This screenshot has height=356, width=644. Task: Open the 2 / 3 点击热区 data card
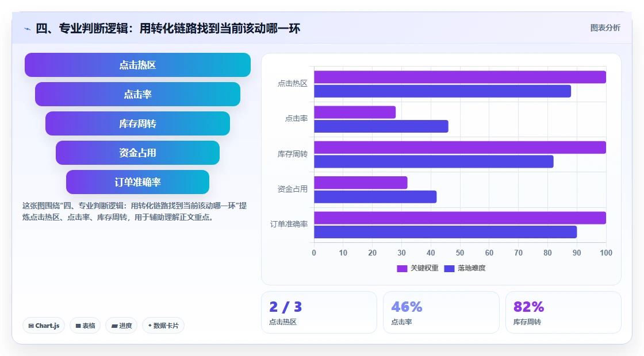pos(319,312)
